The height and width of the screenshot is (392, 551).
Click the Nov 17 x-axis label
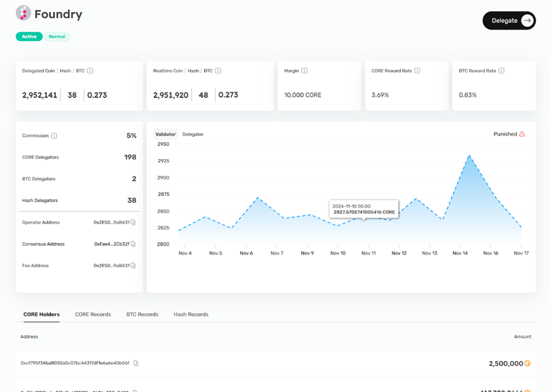pos(521,253)
